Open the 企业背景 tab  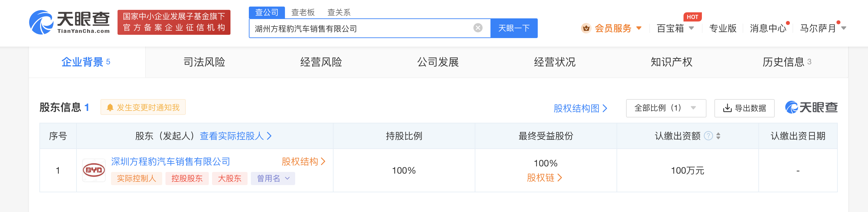click(x=87, y=62)
